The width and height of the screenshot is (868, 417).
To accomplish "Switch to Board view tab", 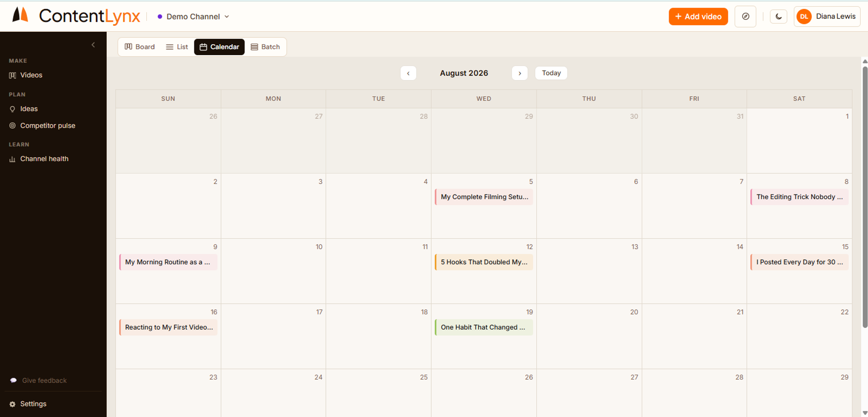I will point(140,47).
